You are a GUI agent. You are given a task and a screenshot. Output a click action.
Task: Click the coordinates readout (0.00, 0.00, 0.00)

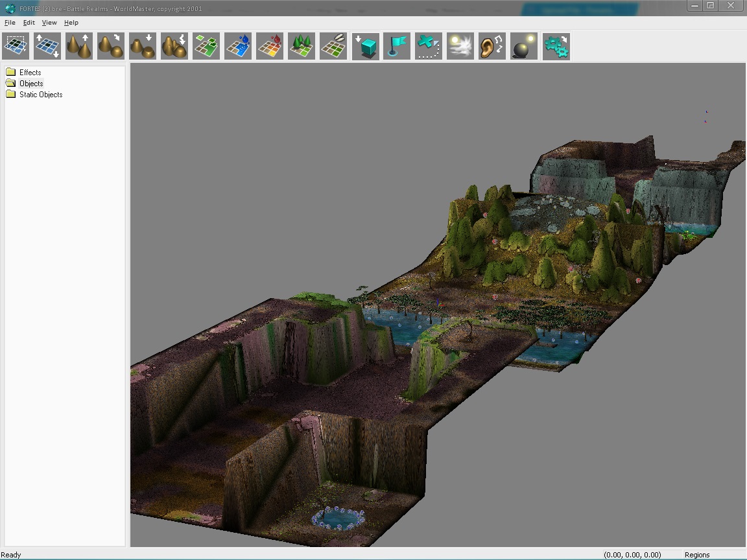coord(632,555)
